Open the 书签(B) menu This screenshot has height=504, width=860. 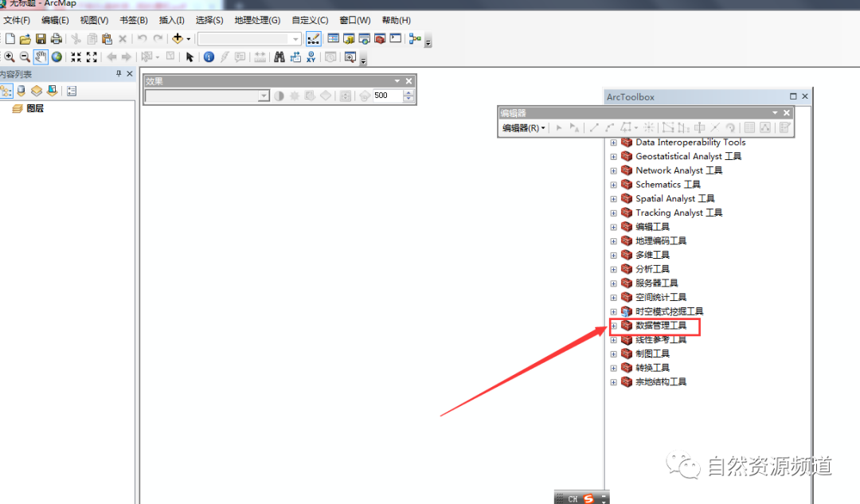tap(134, 20)
